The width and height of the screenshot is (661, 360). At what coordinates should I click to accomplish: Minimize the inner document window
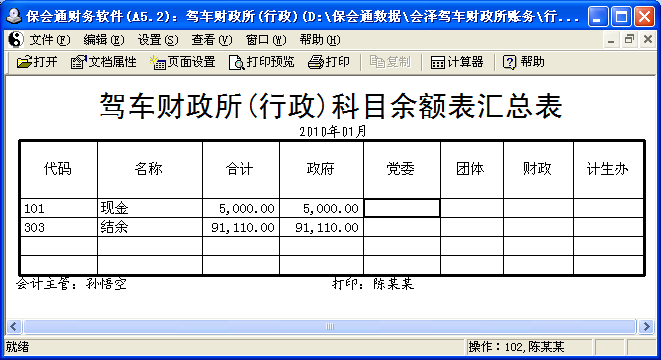[x=610, y=40]
